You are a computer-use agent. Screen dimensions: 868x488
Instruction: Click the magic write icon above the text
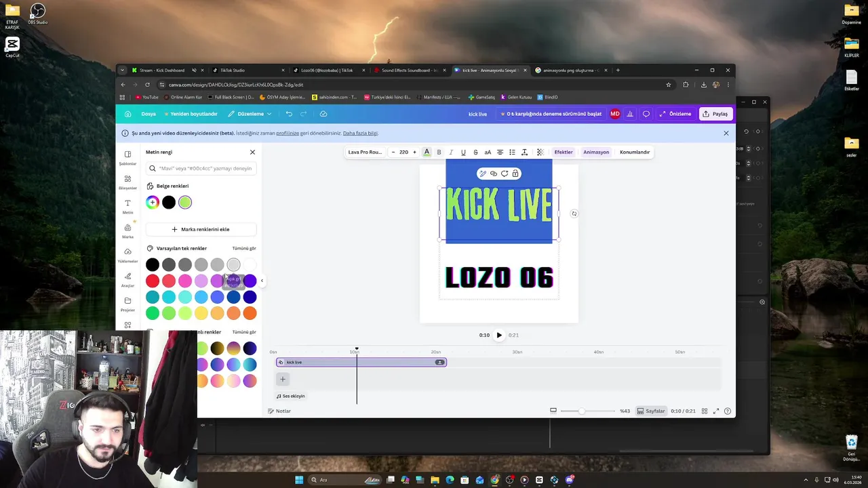483,174
